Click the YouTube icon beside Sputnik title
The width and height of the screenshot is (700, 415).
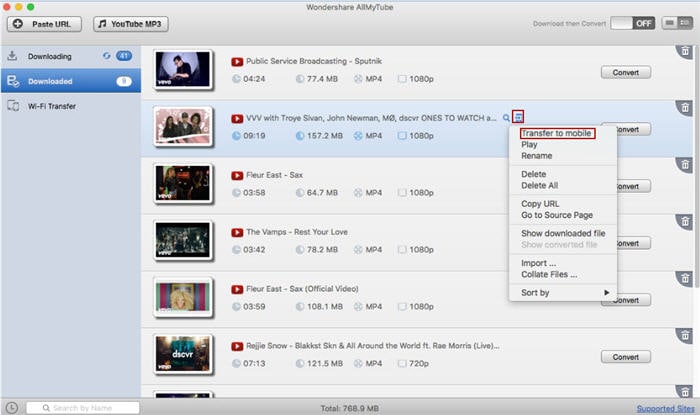237,62
